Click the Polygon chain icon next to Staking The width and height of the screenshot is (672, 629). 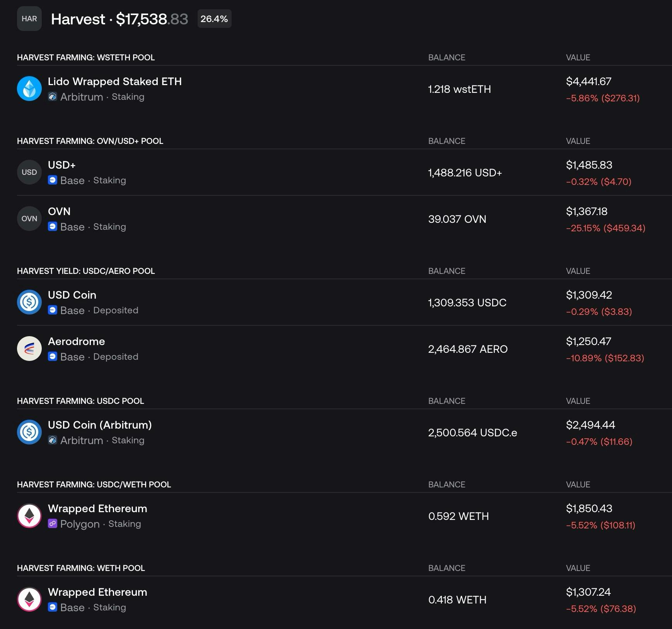point(53,524)
